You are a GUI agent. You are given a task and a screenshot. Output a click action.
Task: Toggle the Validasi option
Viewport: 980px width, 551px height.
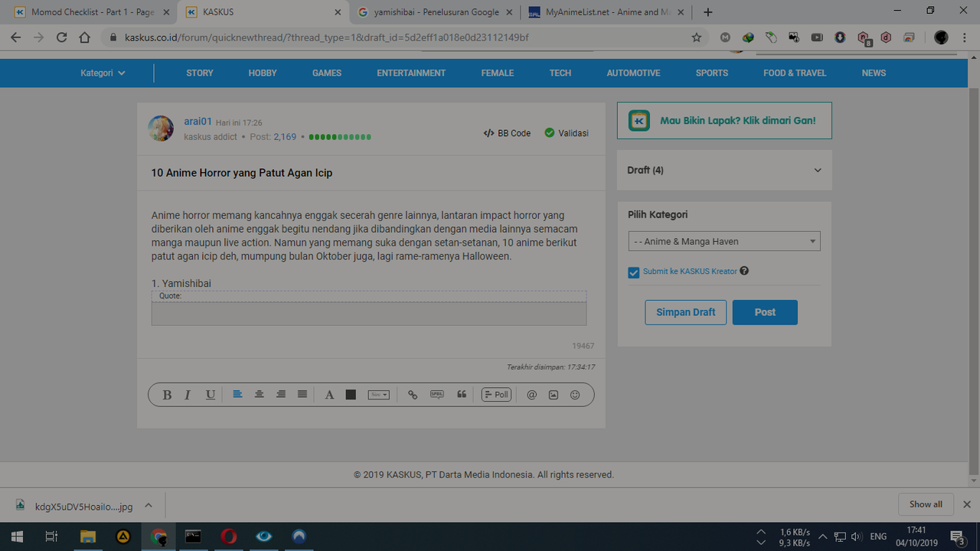pos(566,133)
